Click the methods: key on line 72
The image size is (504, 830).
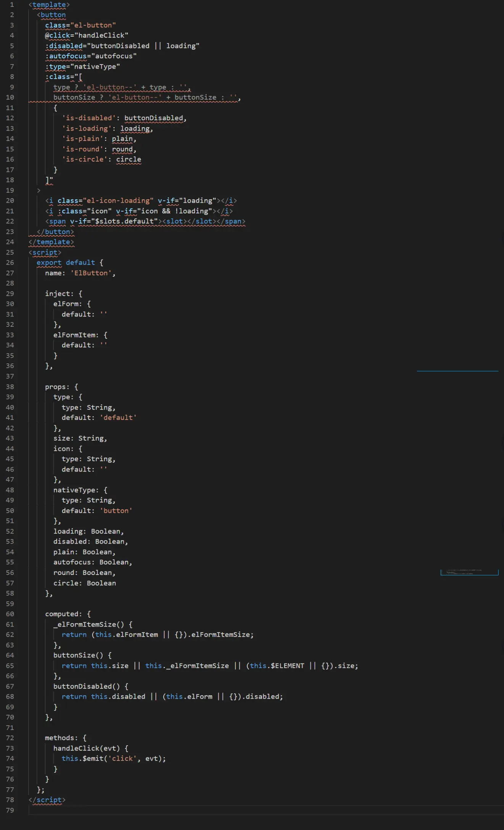coord(61,738)
